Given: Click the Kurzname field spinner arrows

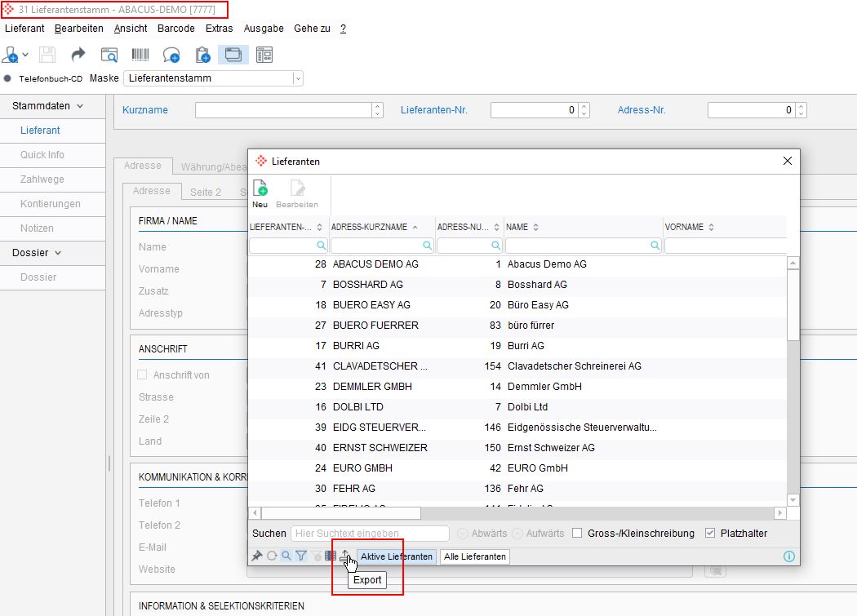Looking at the screenshot, I should point(378,110).
